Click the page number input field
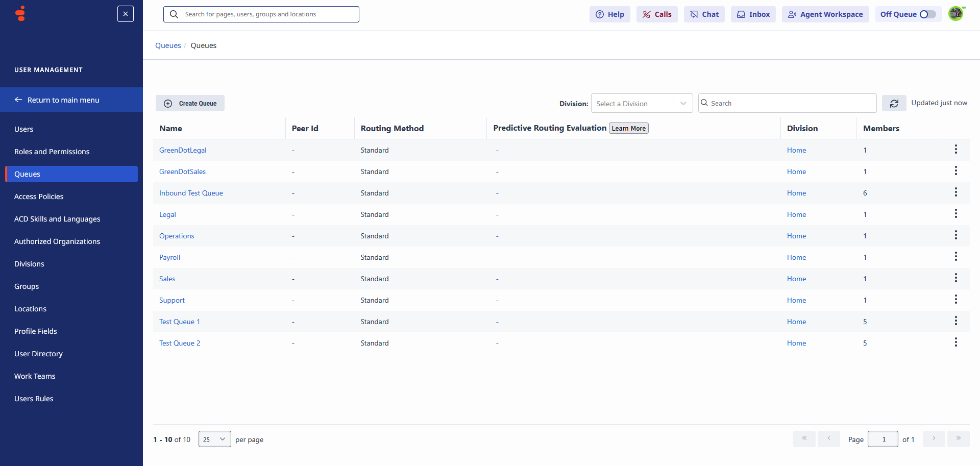Screen dimensions: 980x466 coord(883,438)
